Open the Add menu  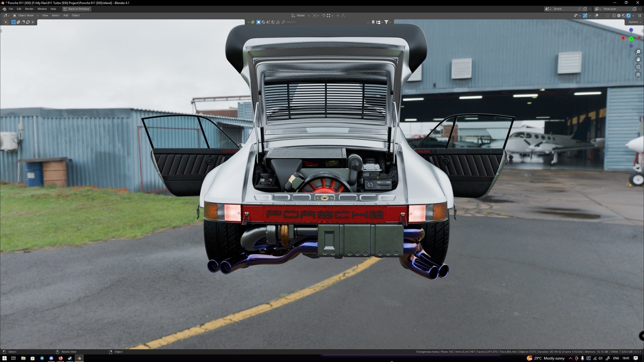pyautogui.click(x=66, y=16)
